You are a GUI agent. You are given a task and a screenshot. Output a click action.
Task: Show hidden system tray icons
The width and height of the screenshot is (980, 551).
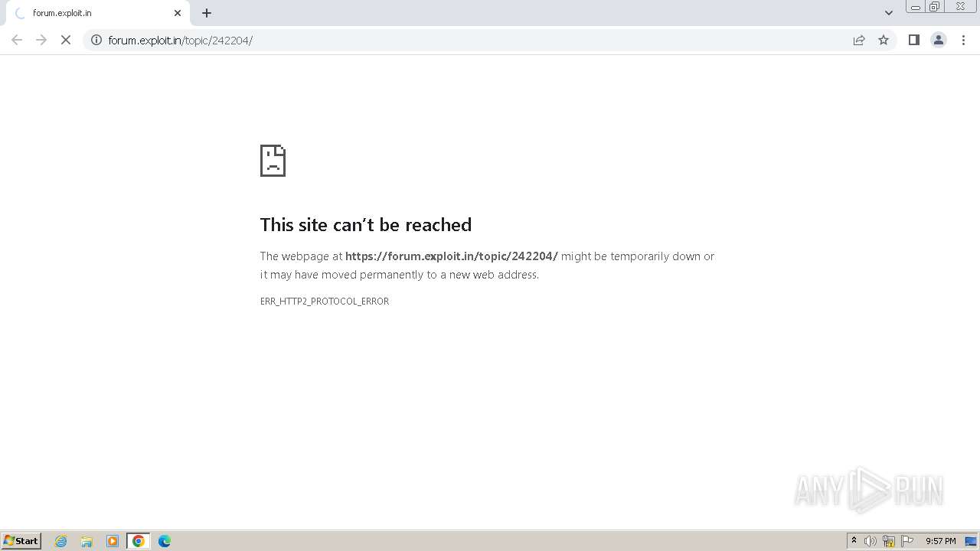pyautogui.click(x=854, y=541)
